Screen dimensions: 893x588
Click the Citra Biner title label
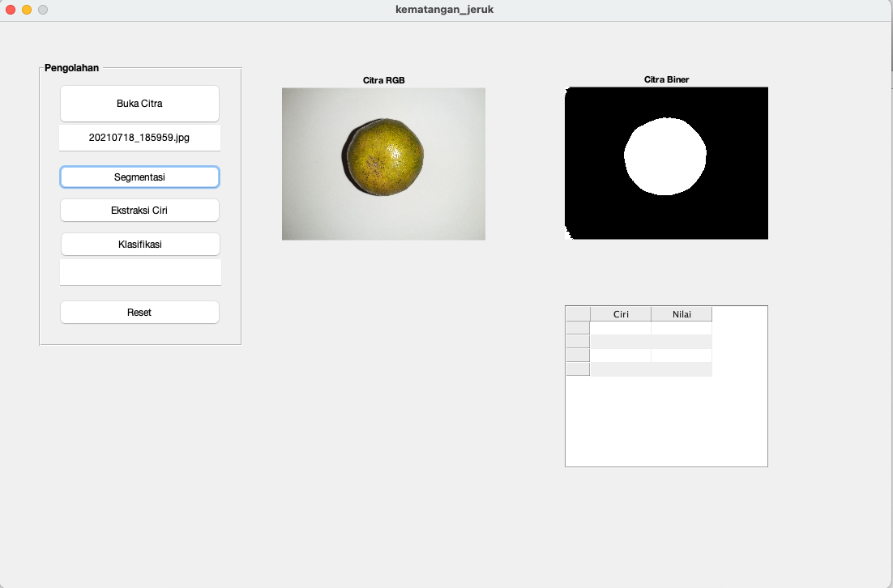(666, 79)
